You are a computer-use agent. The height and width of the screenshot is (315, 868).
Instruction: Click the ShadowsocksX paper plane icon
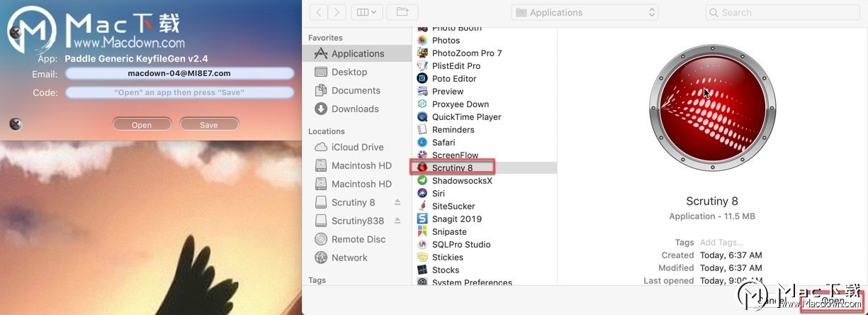tap(422, 181)
